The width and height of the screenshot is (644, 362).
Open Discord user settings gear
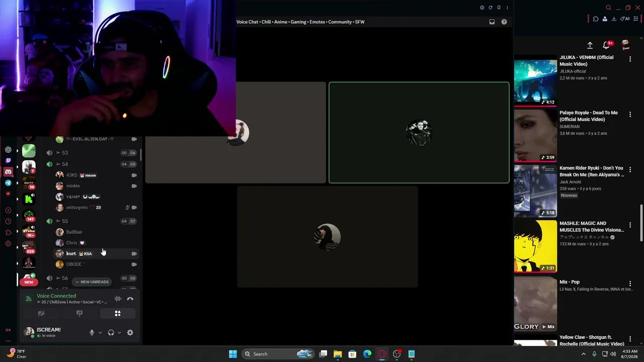tap(130, 332)
